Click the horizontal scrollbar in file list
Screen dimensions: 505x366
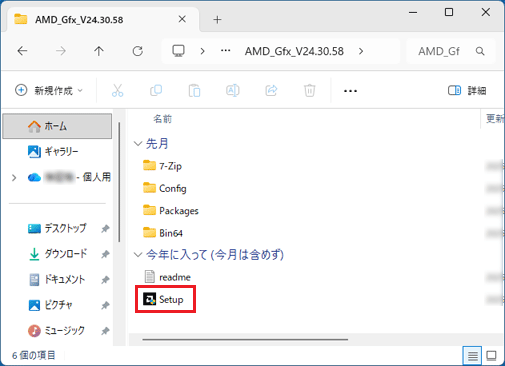[245, 340]
